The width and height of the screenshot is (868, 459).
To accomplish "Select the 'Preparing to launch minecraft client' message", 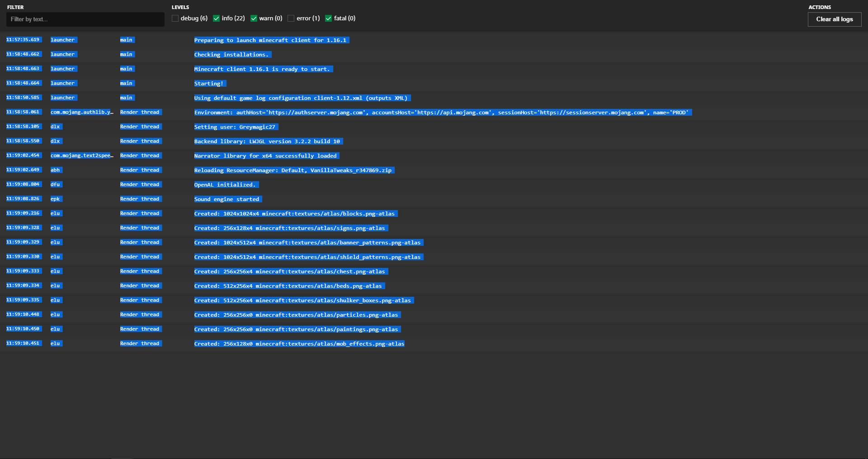I will point(270,40).
